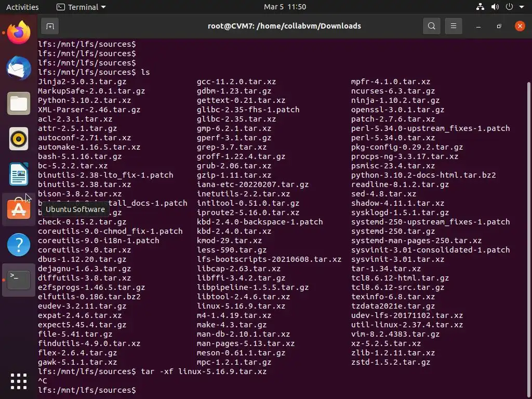Image resolution: width=532 pixels, height=399 pixels.
Task: Close the terminal window
Action: pyautogui.click(x=520, y=26)
